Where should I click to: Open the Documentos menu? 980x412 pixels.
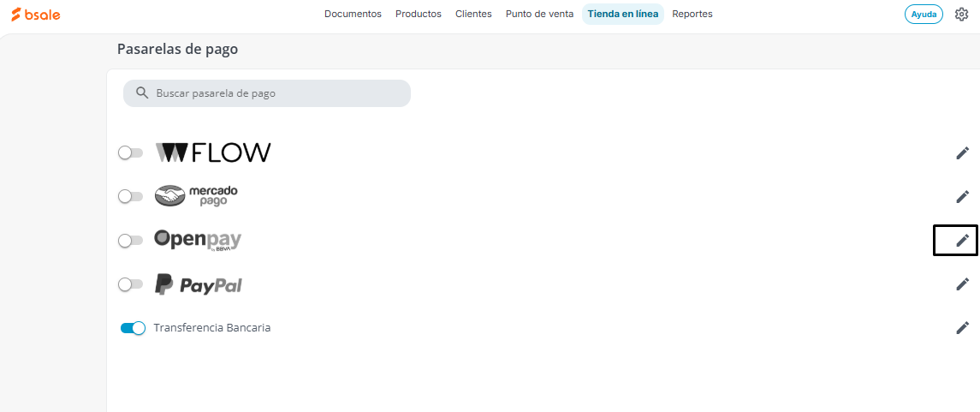coord(353,14)
